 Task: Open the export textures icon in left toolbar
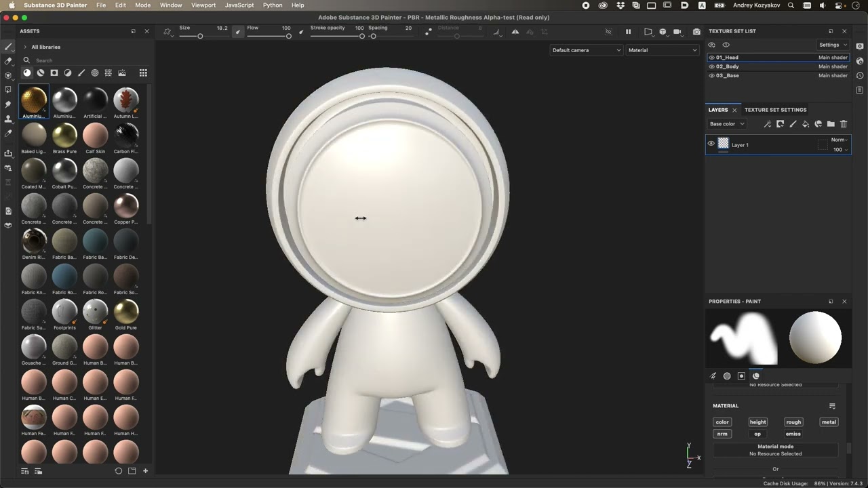coord(8,153)
